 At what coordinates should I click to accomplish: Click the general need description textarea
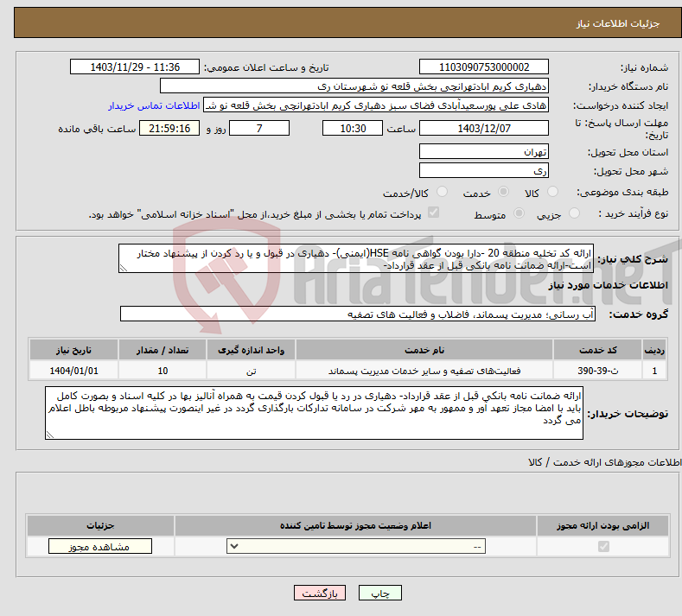pyautogui.click(x=356, y=258)
